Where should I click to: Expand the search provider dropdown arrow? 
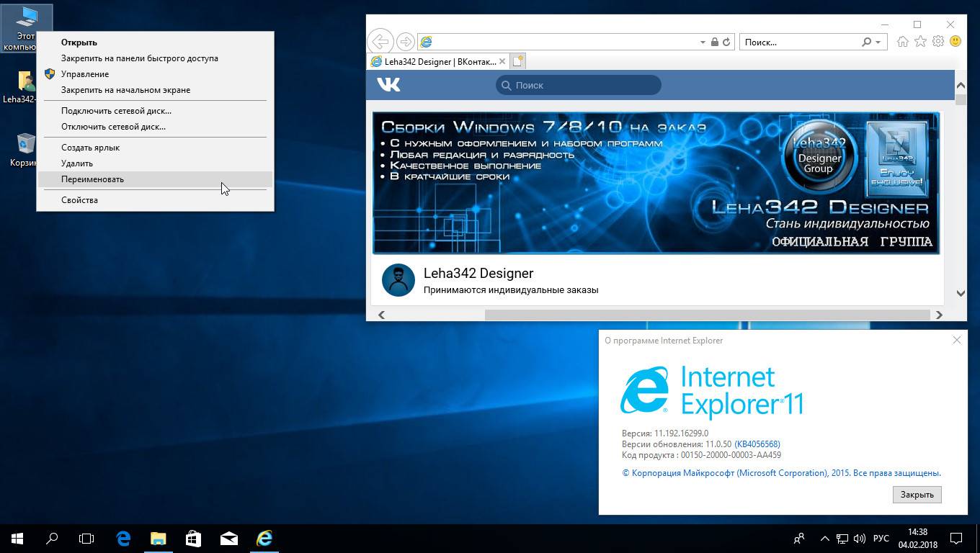coord(878,42)
